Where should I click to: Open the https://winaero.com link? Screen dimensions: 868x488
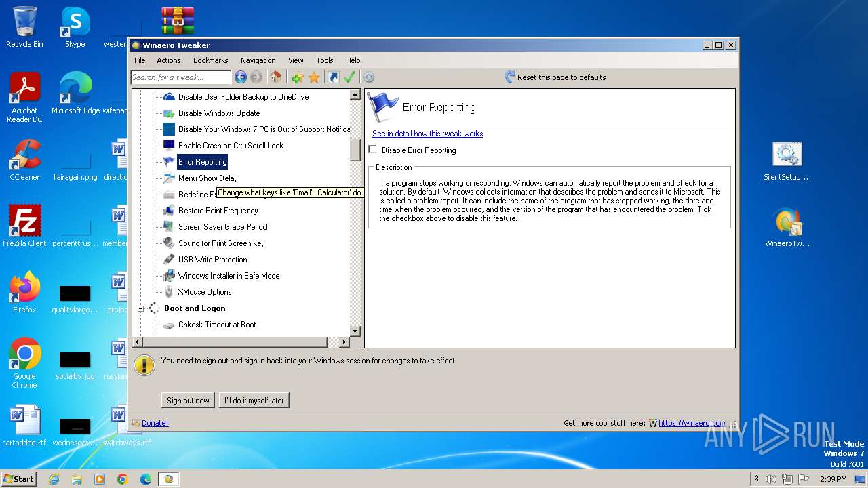click(692, 423)
